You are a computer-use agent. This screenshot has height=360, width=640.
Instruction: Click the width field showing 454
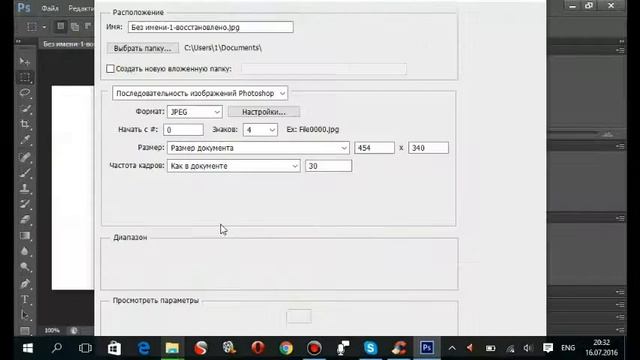(374, 148)
